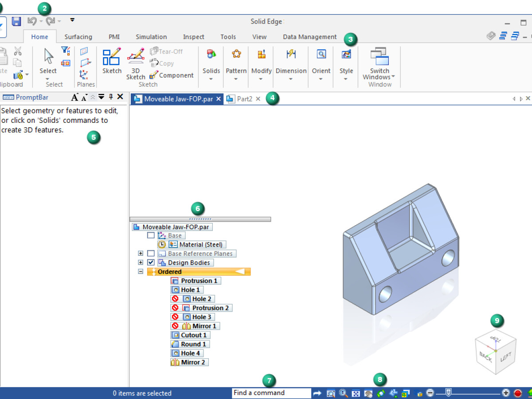The width and height of the screenshot is (532, 399).
Task: Open the Tools ribbon tab
Action: tap(228, 37)
